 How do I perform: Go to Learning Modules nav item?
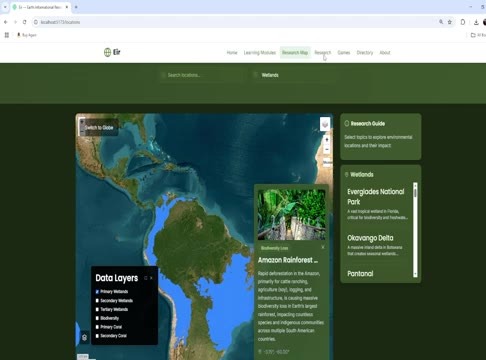[260, 53]
